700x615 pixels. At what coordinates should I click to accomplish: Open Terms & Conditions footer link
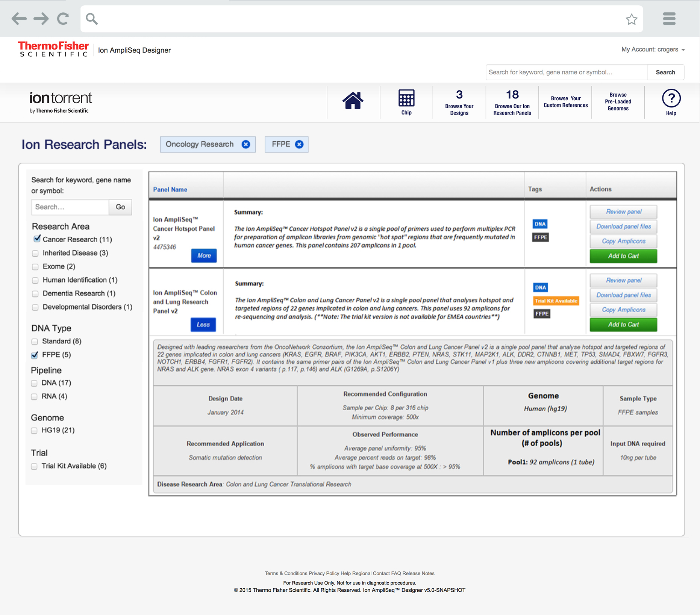click(x=286, y=573)
